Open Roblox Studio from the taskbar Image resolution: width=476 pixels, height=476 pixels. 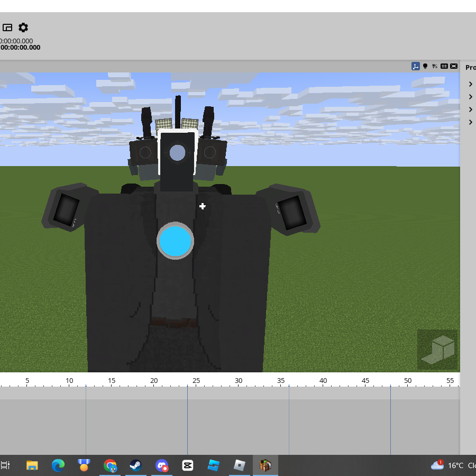pos(214,465)
